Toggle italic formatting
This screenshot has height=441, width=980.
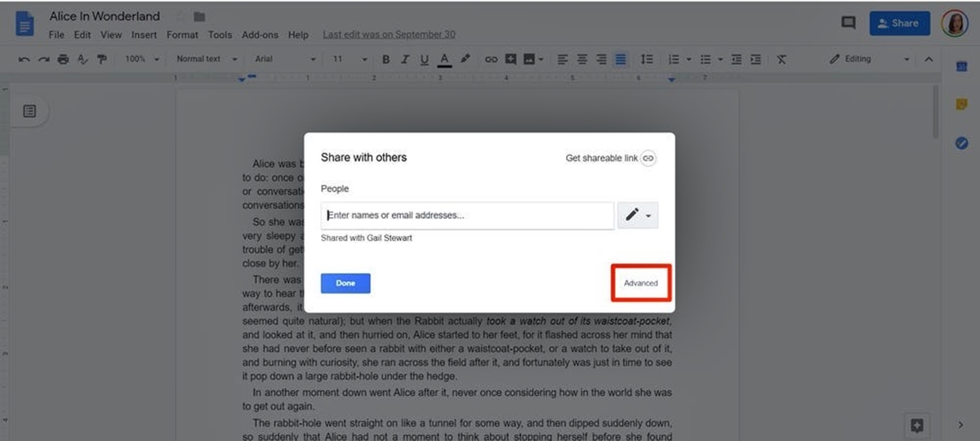(x=405, y=60)
